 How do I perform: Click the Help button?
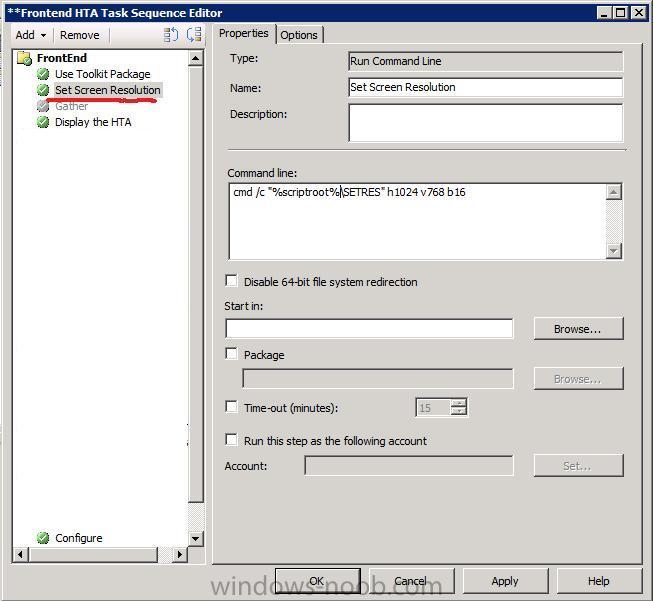pyautogui.click(x=599, y=581)
